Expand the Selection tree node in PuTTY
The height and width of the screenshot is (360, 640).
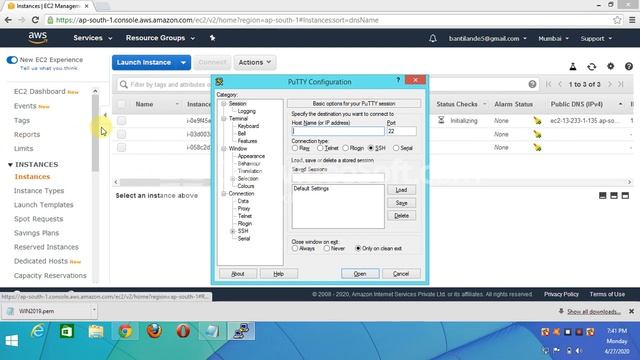pyautogui.click(x=233, y=179)
